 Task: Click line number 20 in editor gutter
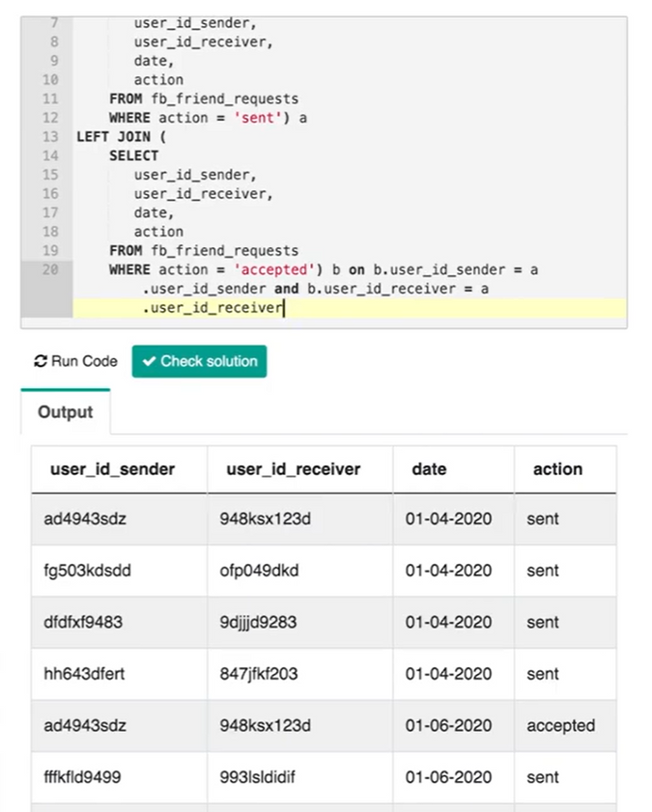(50, 269)
